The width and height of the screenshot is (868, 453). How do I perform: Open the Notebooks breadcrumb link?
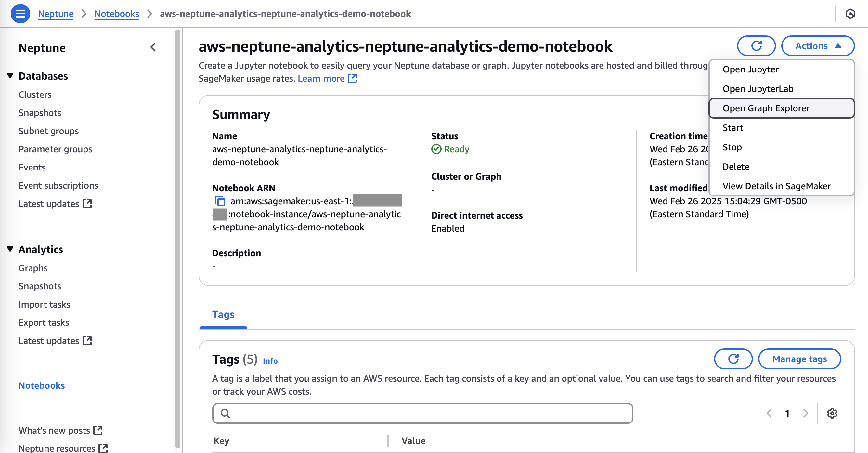point(117,13)
